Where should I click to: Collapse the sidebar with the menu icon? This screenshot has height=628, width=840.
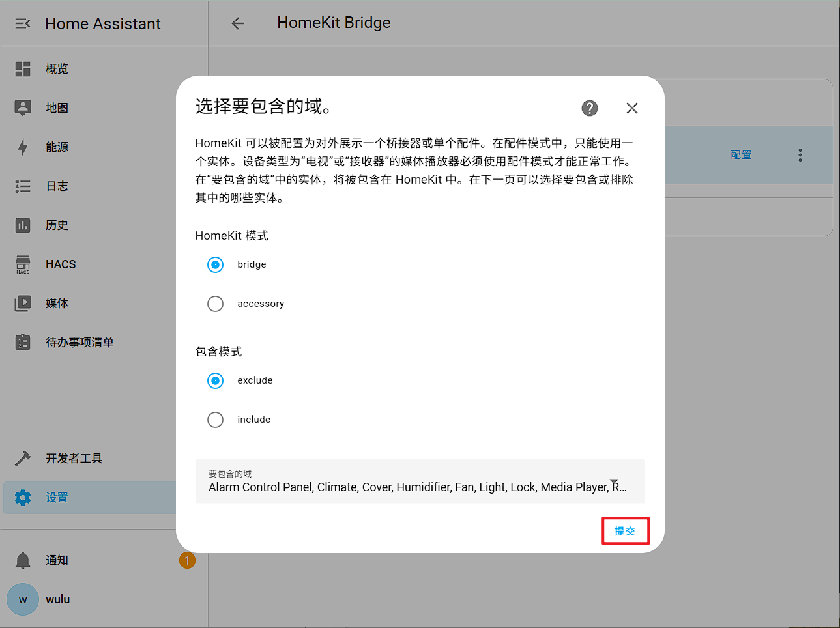(23, 23)
